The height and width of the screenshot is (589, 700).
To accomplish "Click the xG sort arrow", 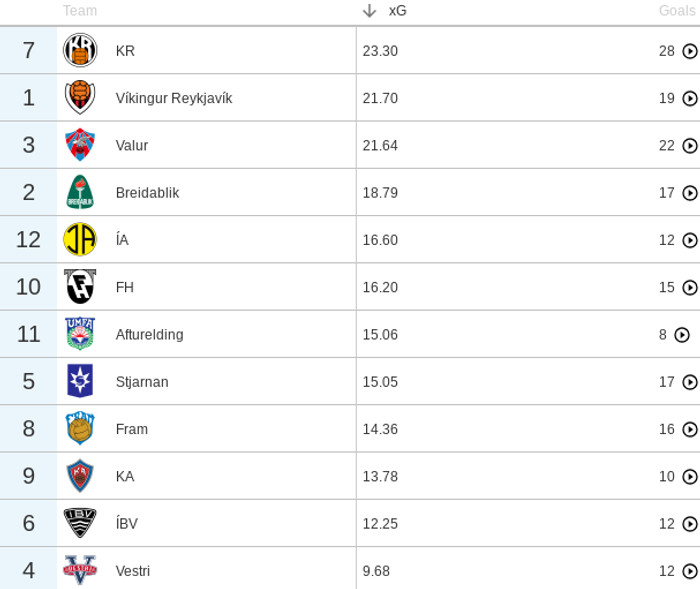I will point(370,11).
